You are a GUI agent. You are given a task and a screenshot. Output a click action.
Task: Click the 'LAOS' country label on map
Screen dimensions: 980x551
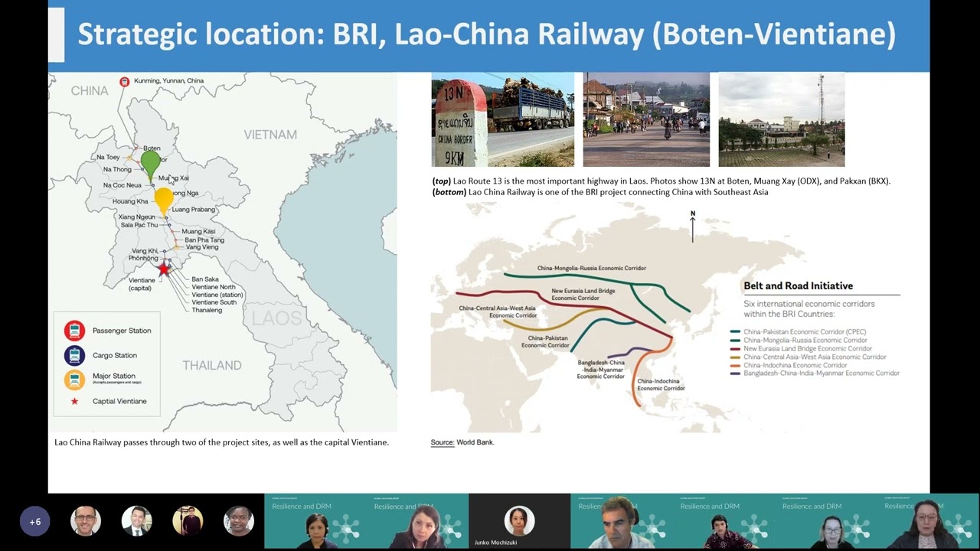pyautogui.click(x=277, y=318)
